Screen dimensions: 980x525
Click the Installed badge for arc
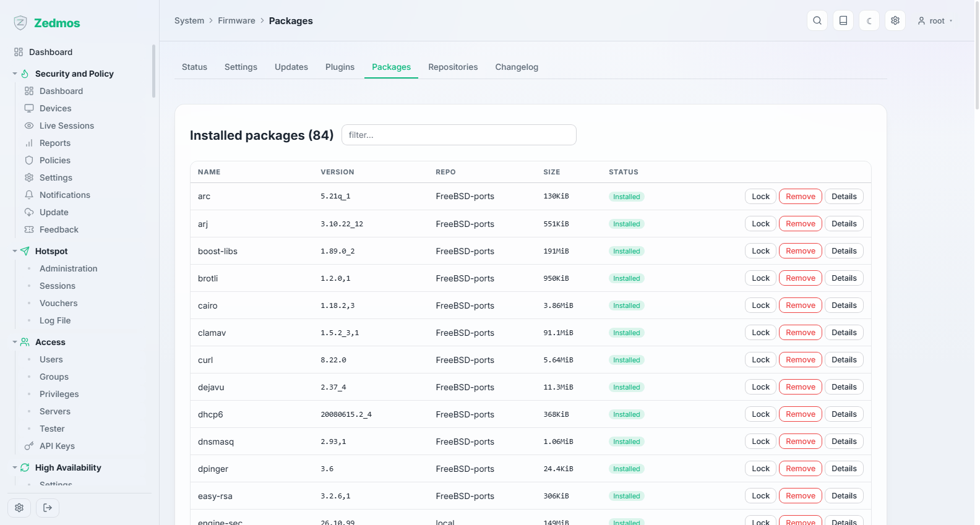626,197
